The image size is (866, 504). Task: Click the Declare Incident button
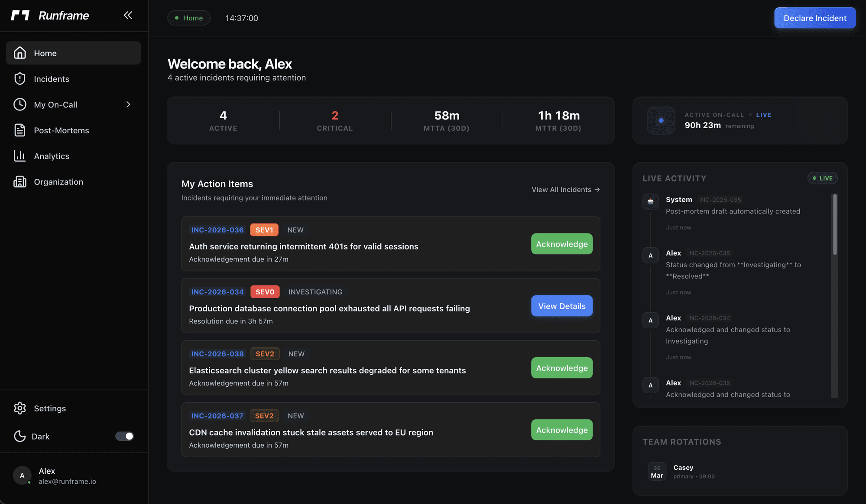814,18
